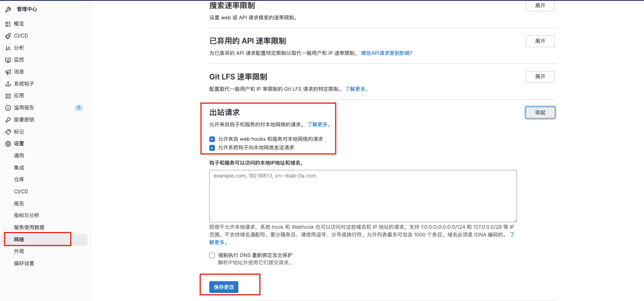Viewport: 644px width, 301px height.
Task: Enable 强制执行 DNS 重新绑定攻击保护 checkbox
Action: (x=212, y=255)
